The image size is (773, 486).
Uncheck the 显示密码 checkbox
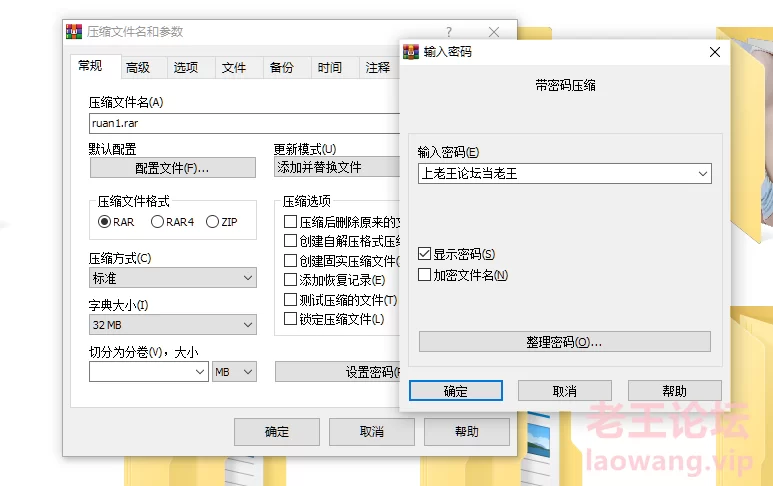[x=425, y=254]
